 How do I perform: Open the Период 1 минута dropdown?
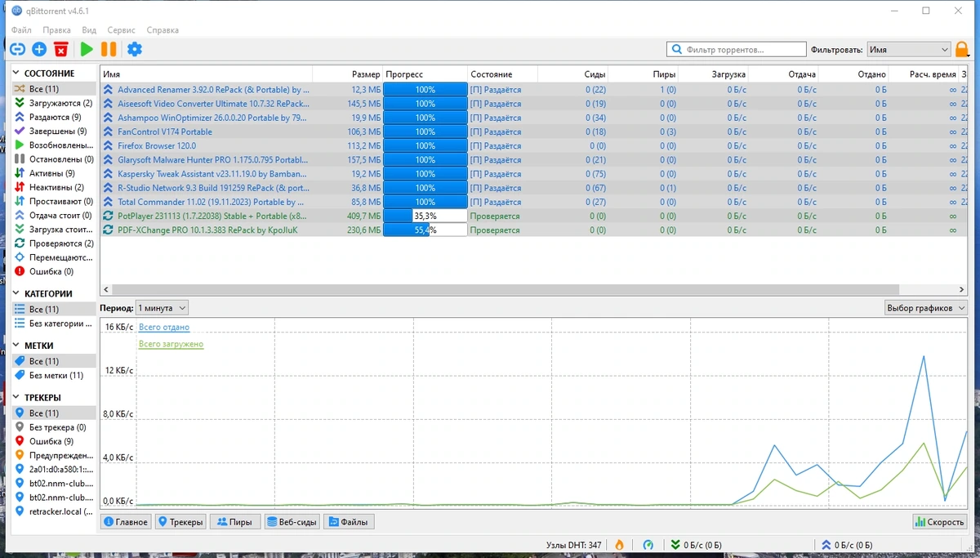(162, 308)
